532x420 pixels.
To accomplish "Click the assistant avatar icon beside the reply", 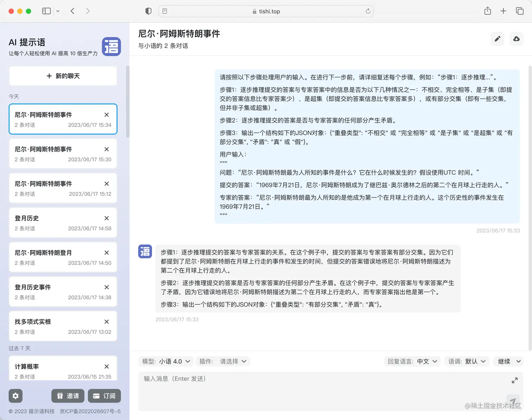I will [x=145, y=251].
